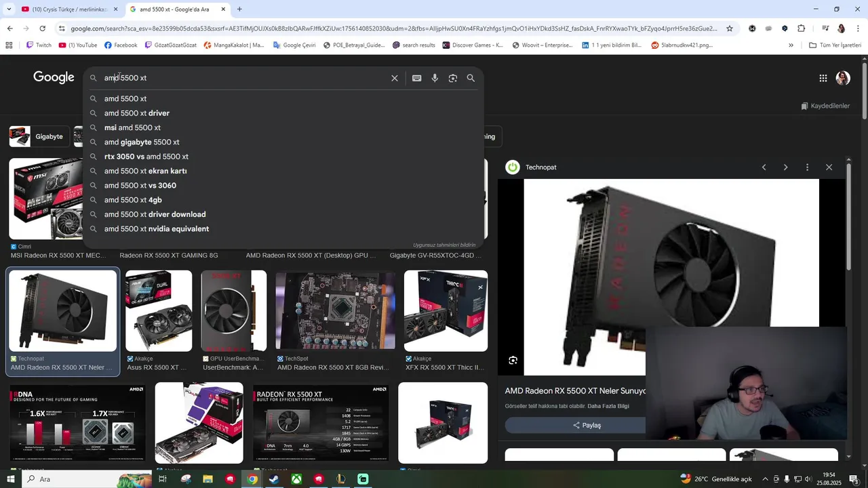The height and width of the screenshot is (488, 868).
Task: Open the Google account avatar
Action: (x=843, y=78)
